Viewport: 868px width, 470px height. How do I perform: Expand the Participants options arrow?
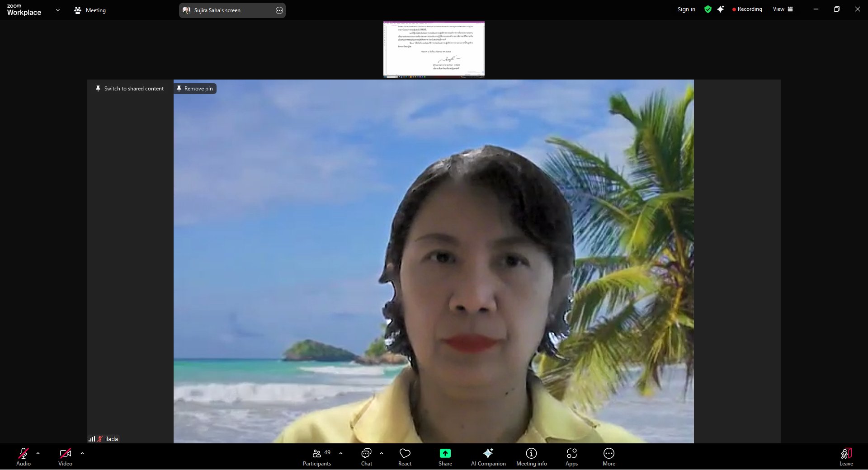[341, 453]
